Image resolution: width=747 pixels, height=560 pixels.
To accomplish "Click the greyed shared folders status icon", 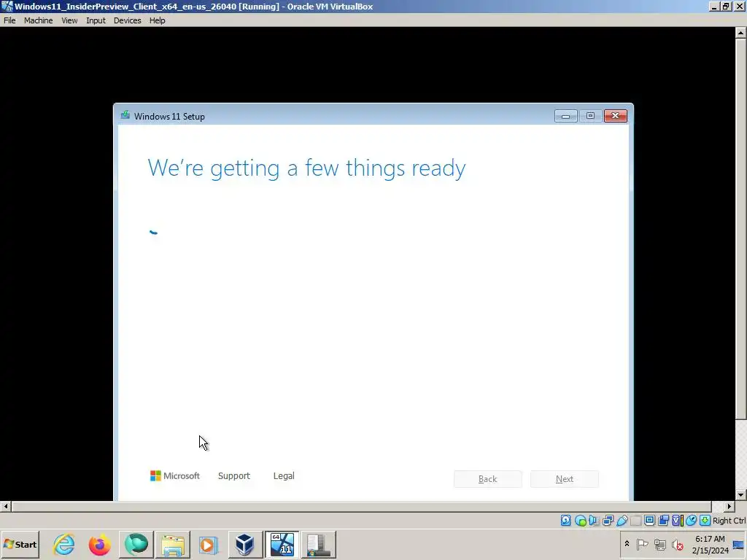I will (x=635, y=521).
